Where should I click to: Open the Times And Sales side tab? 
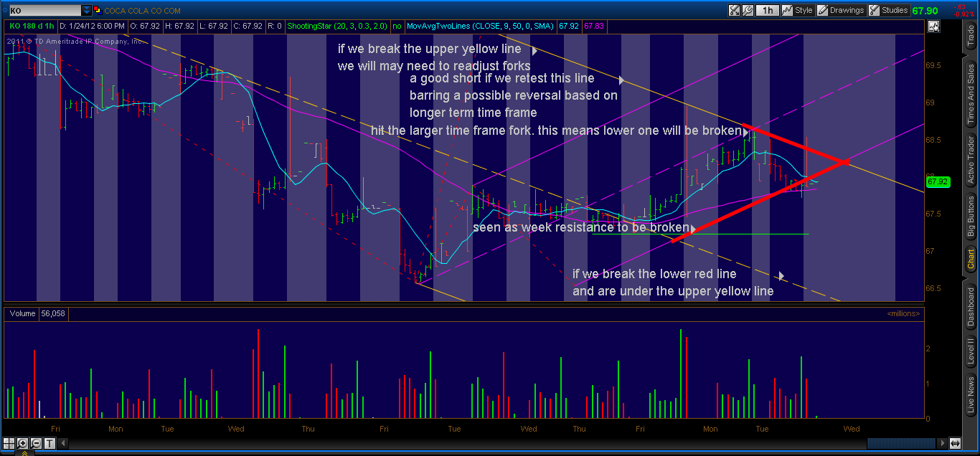(x=971, y=93)
